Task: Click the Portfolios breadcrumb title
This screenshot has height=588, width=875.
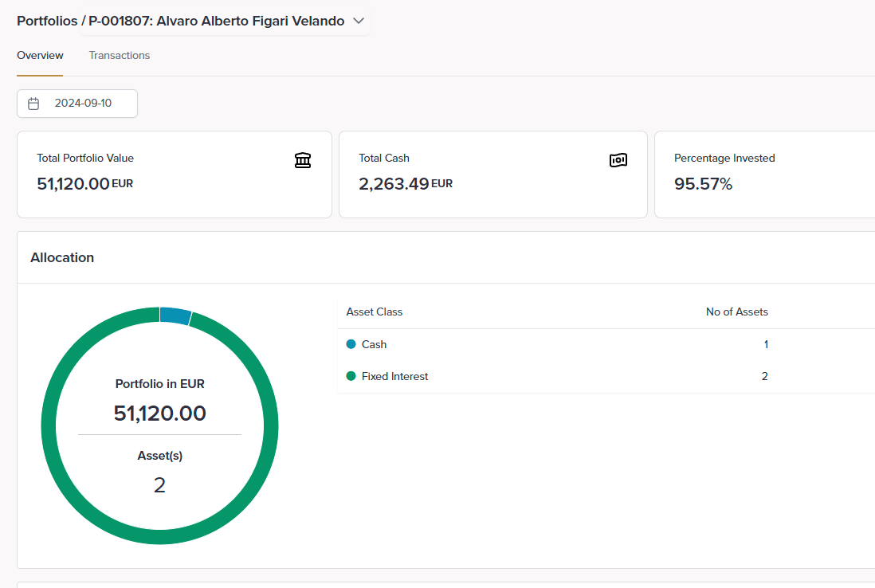Action: tap(46, 21)
